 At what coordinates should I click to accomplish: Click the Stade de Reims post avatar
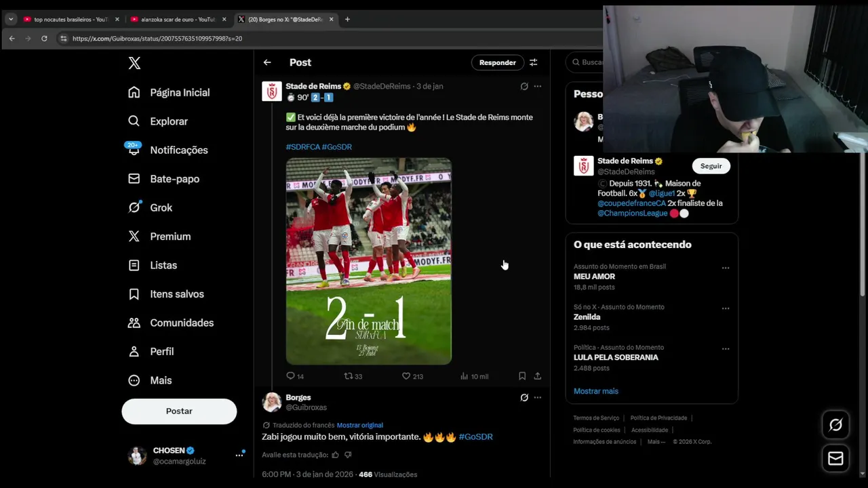click(x=272, y=91)
